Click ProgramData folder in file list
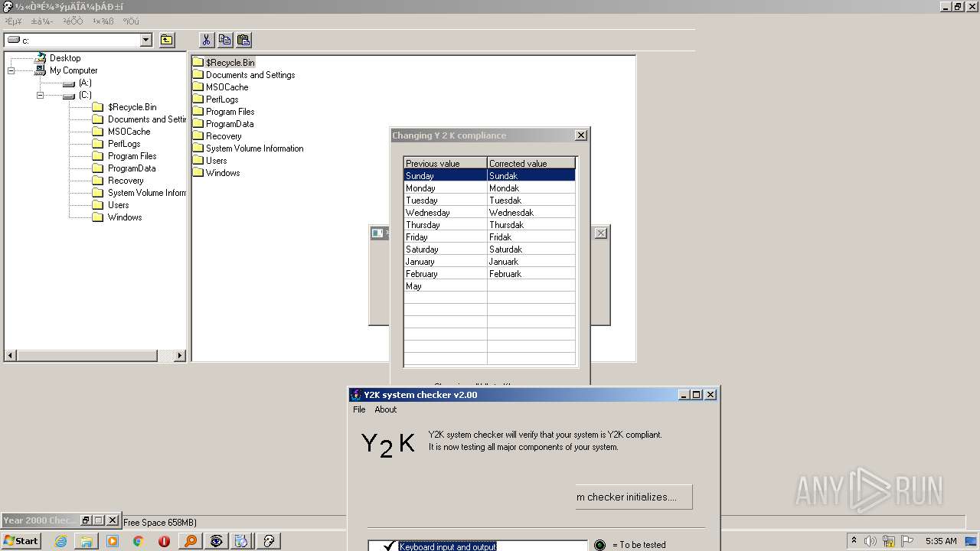 (x=230, y=124)
